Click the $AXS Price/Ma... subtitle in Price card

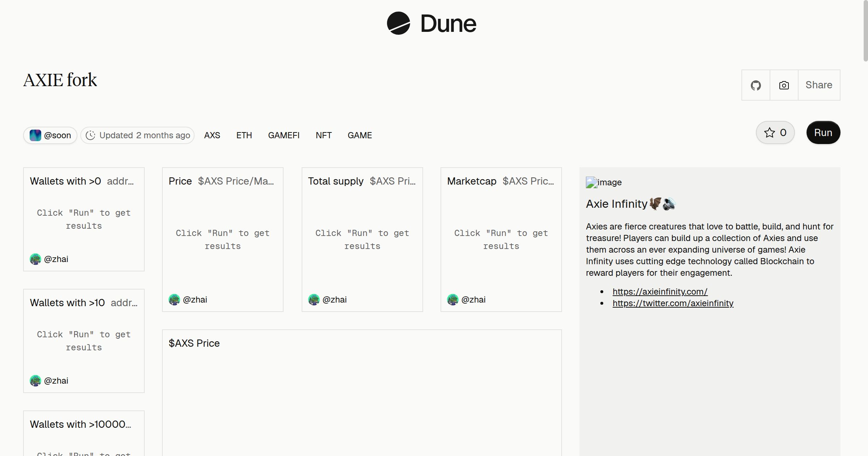click(236, 181)
